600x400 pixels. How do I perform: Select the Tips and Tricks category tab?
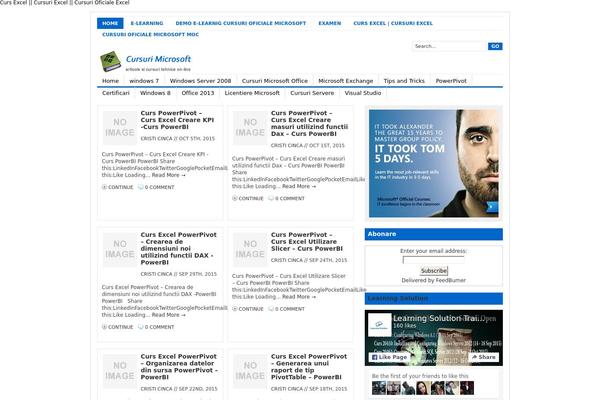(x=404, y=81)
